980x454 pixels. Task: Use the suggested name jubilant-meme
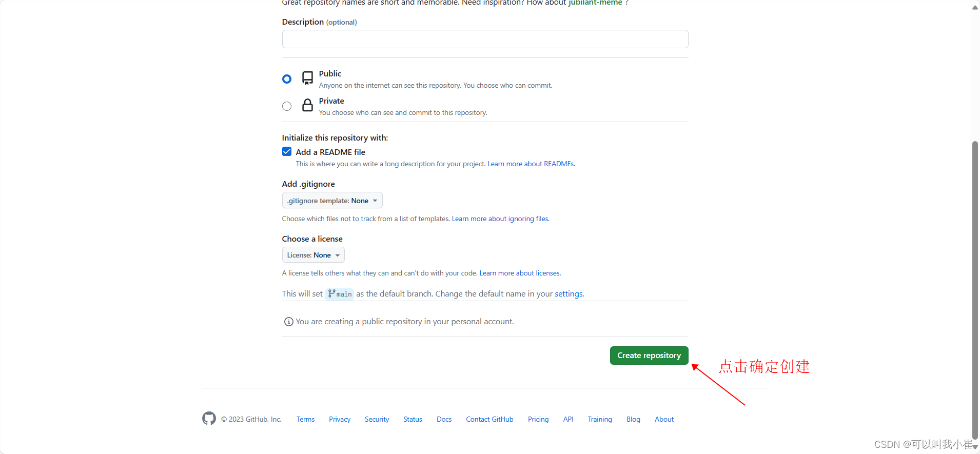595,3
